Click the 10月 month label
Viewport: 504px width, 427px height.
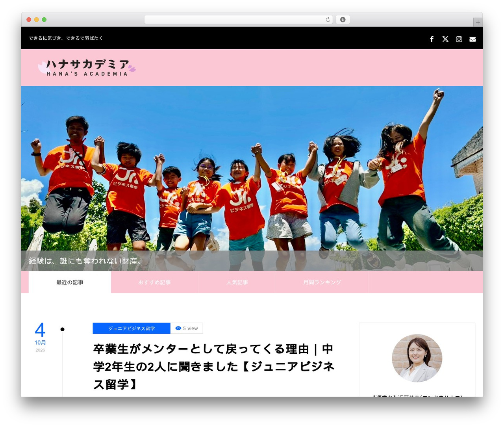[40, 343]
